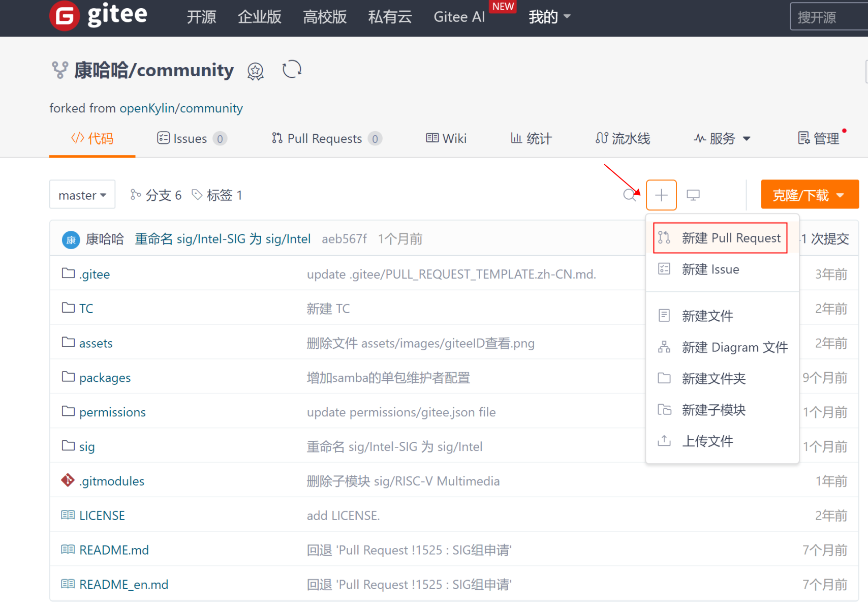
Task: Click the search magnifier icon in file toolbar
Action: tap(630, 195)
